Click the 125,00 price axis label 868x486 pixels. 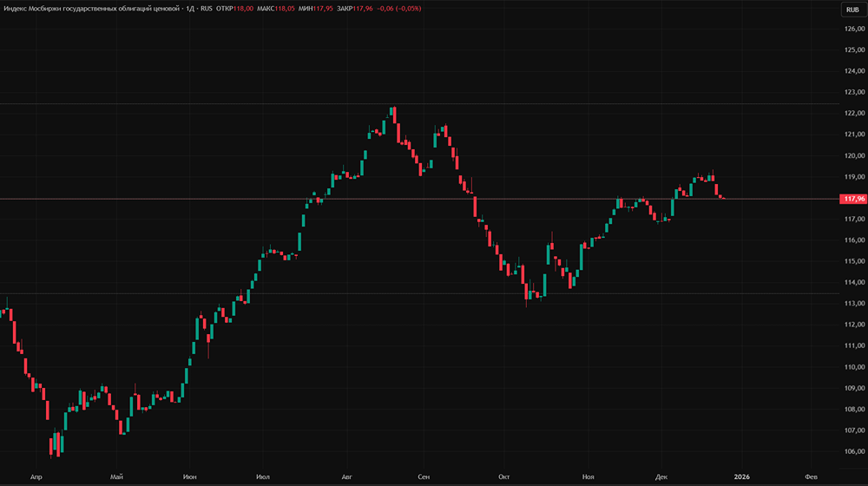coord(855,49)
